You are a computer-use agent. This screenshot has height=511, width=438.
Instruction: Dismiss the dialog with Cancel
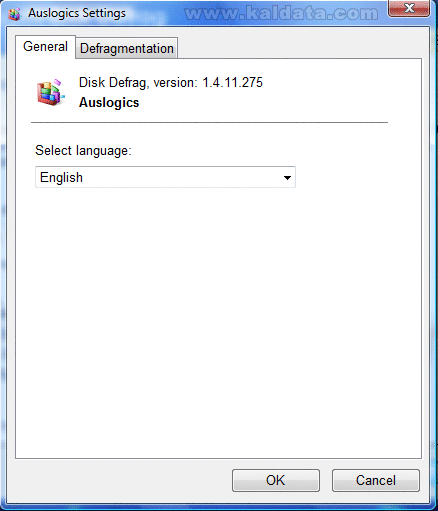376,480
